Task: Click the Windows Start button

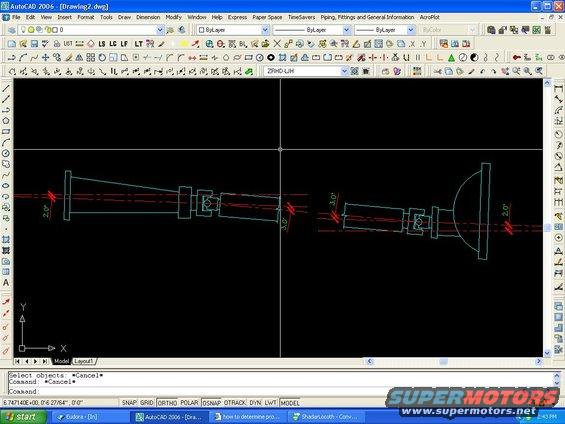Action: (23, 417)
